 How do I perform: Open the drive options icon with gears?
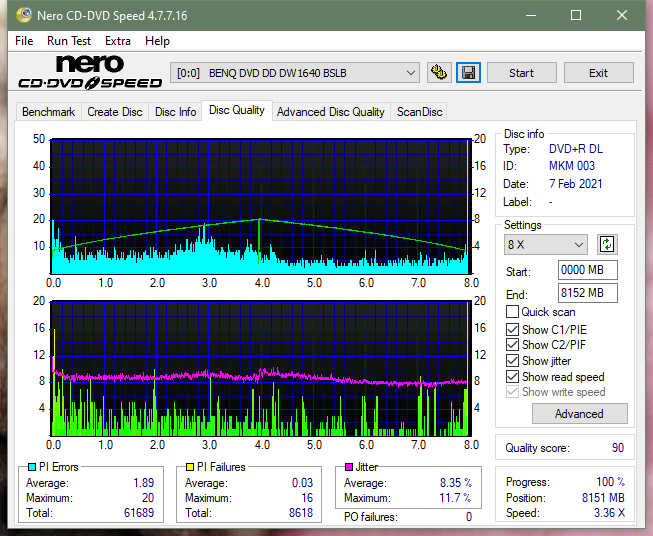[439, 73]
